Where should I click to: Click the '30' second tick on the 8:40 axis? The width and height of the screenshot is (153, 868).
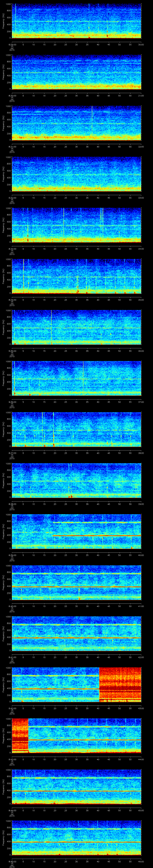[x=76, y=606]
